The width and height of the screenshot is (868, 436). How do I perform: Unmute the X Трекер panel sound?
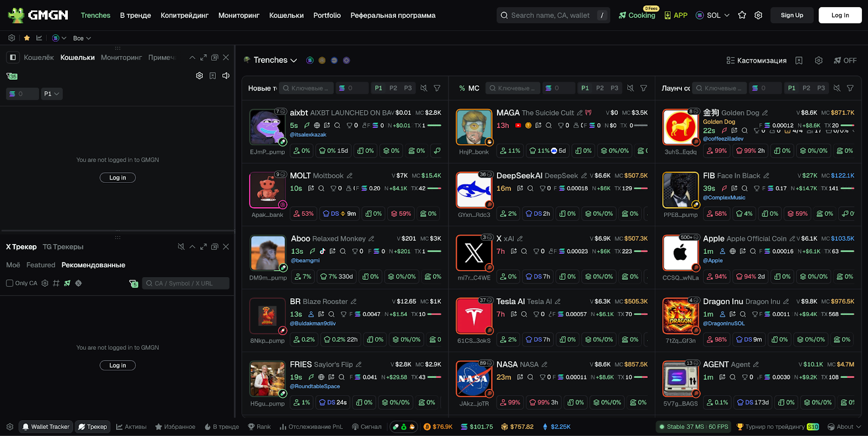(181, 247)
